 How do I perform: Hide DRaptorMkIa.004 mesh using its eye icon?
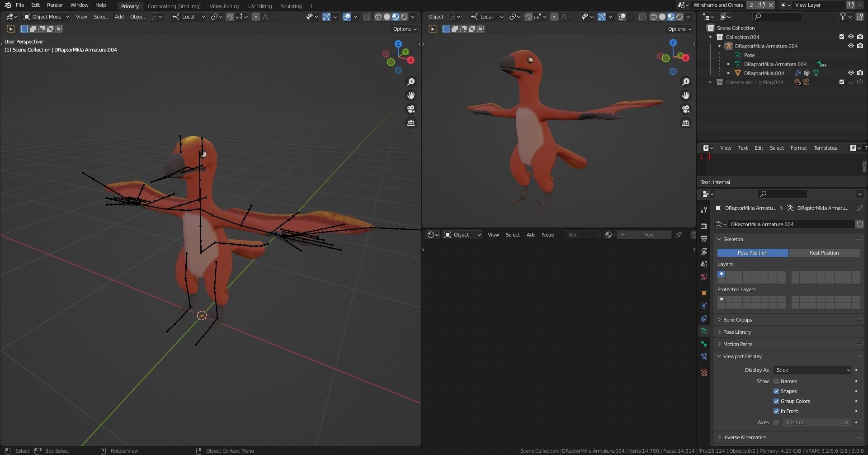tap(851, 73)
